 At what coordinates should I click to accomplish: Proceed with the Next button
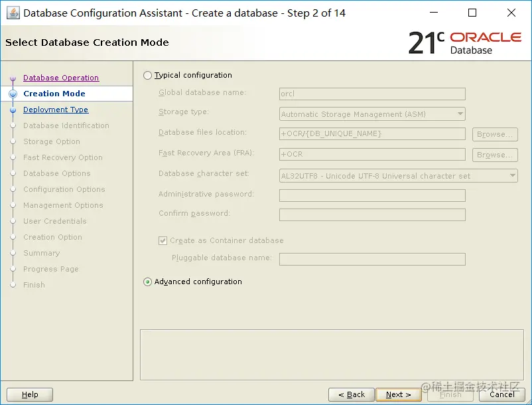[399, 395]
